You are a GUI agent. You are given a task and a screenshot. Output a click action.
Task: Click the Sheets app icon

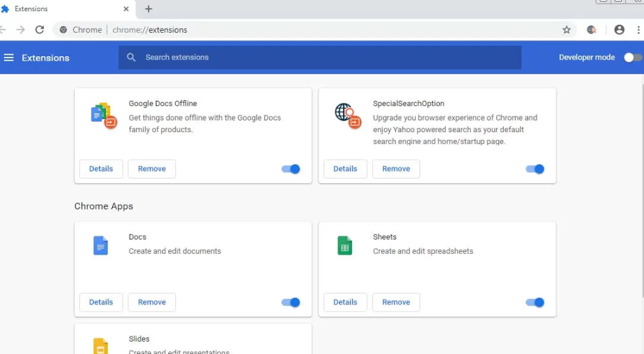345,246
